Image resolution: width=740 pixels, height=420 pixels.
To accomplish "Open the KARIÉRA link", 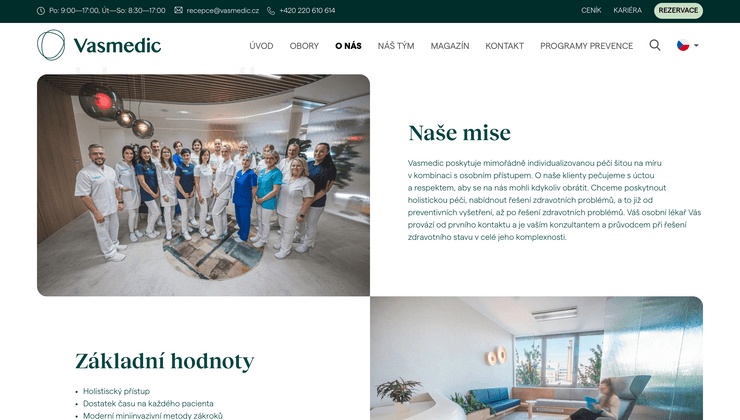I will 627,10.
